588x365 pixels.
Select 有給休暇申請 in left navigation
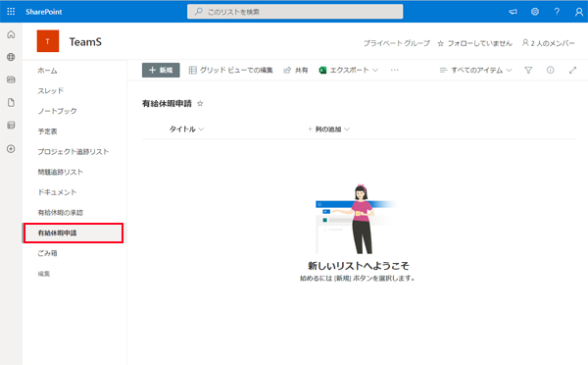point(73,233)
